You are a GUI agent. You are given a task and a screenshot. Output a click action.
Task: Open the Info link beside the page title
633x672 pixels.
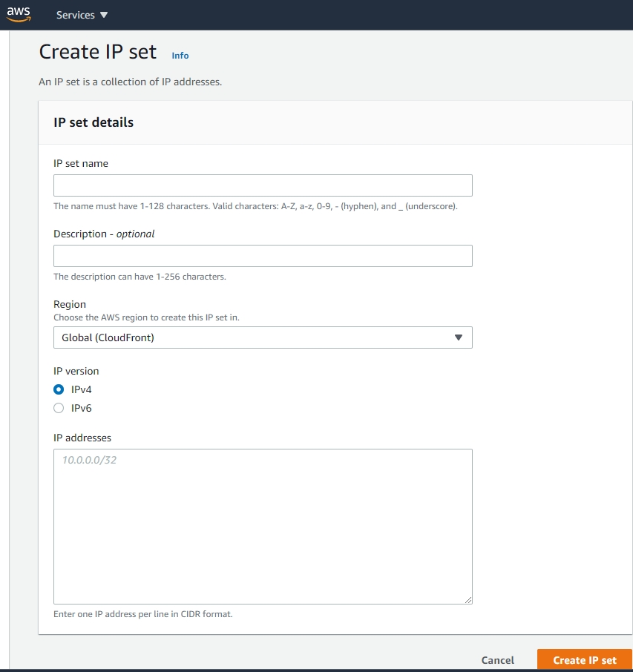point(180,56)
